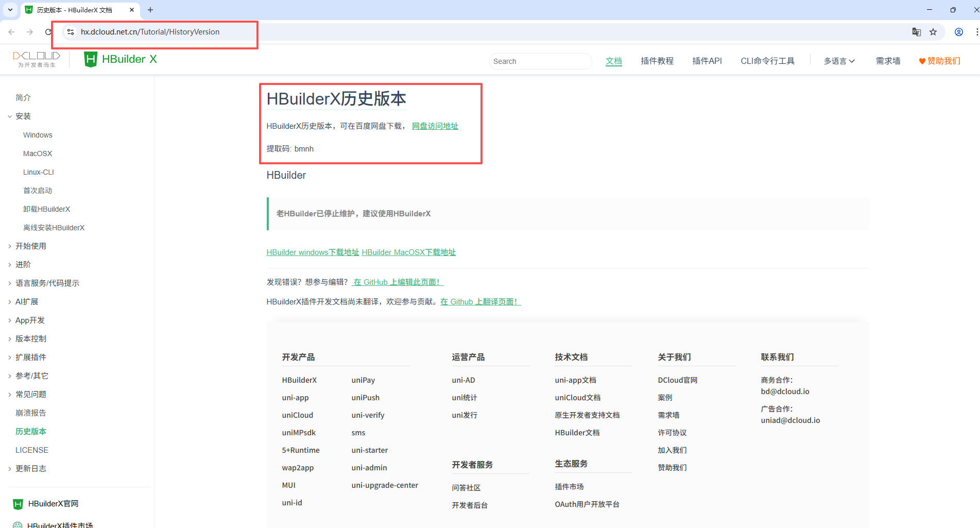Expand the 进阶 sidebar section
Image resolution: width=980 pixels, height=528 pixels.
pyautogui.click(x=10, y=265)
